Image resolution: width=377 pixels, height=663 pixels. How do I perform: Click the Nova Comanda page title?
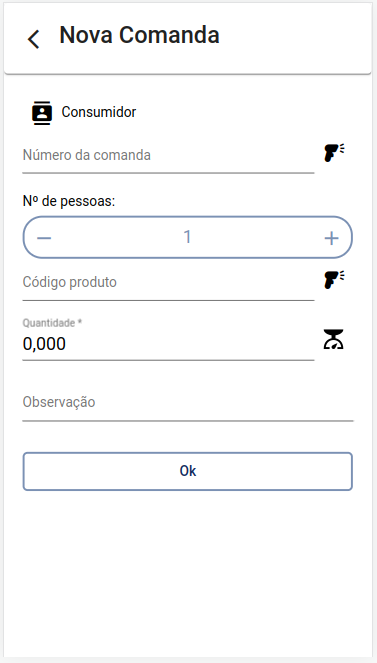pos(139,35)
